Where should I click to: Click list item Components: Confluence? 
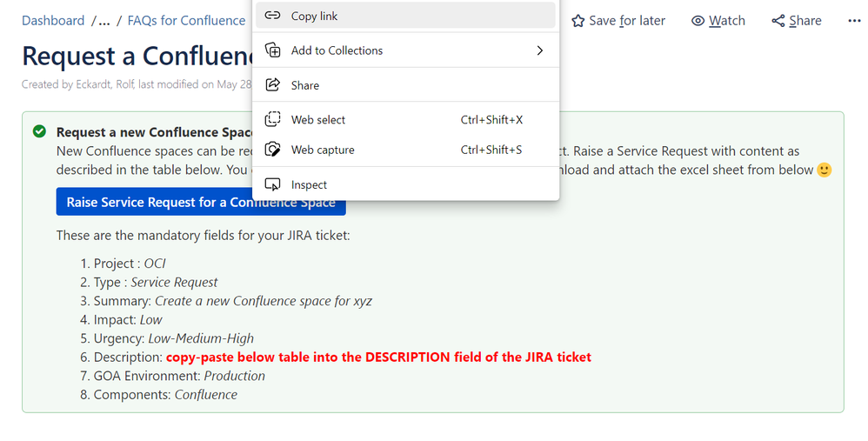(165, 395)
